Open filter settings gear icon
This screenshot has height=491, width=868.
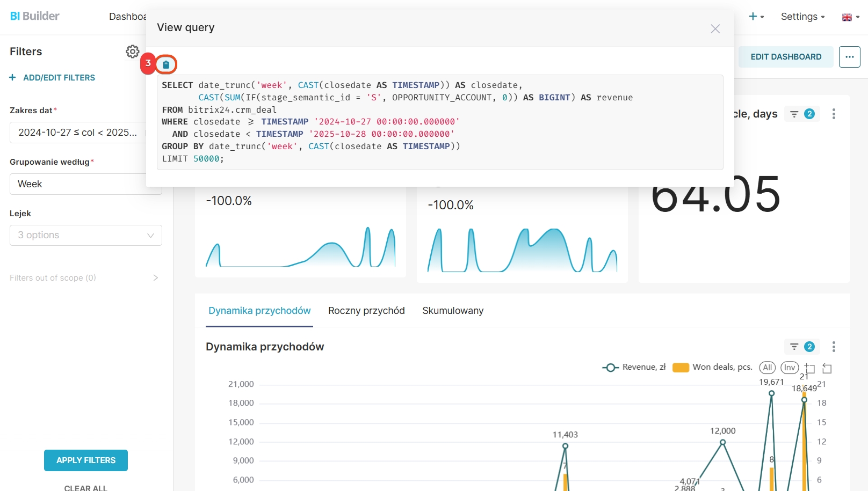pyautogui.click(x=132, y=52)
